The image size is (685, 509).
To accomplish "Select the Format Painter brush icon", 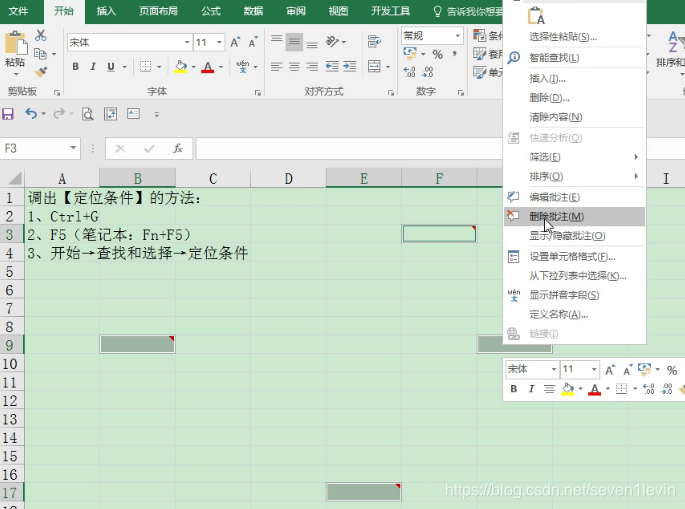I will [x=41, y=71].
